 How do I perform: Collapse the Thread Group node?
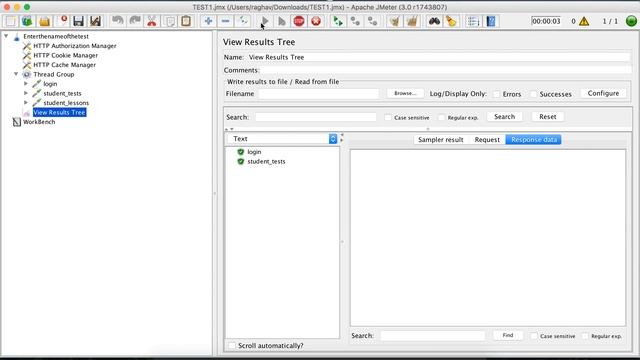[16, 74]
